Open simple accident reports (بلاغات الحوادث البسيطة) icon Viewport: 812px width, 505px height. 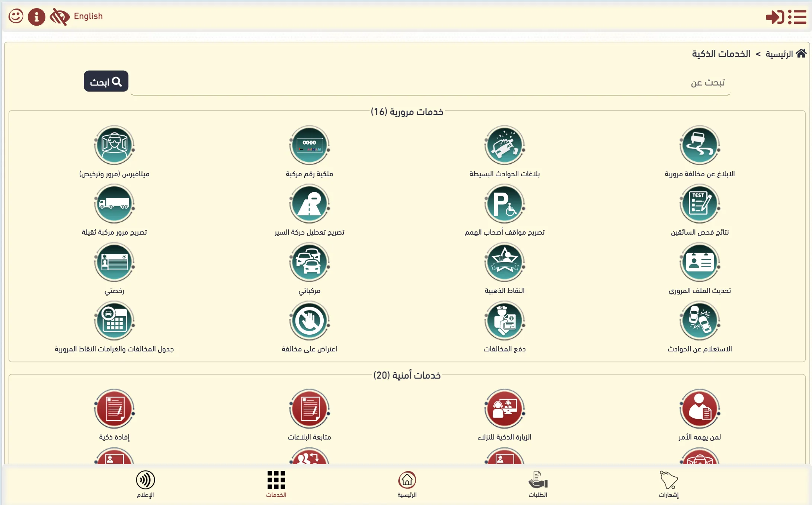505,145
